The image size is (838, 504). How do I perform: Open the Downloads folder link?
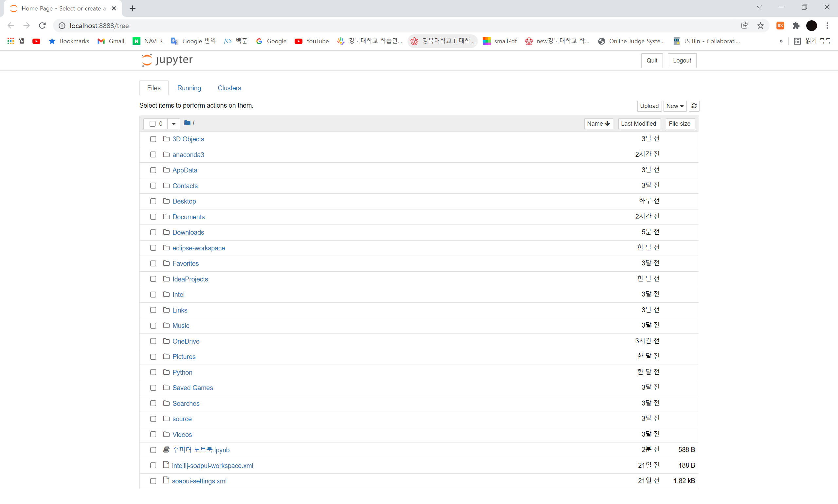pos(188,232)
